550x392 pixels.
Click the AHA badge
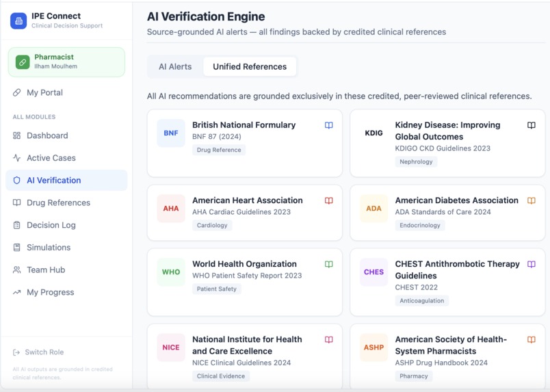click(x=171, y=209)
